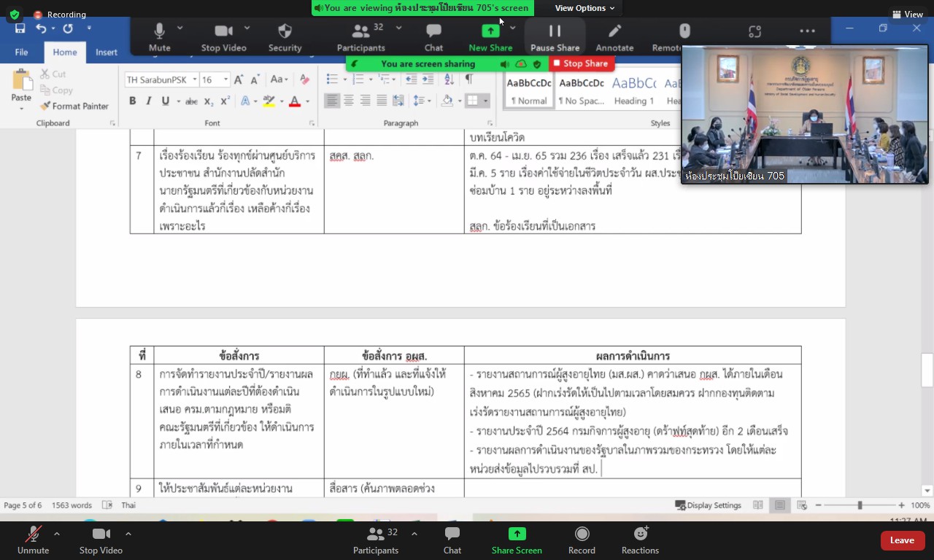Image resolution: width=934 pixels, height=560 pixels.
Task: Click the zoom slider in Word status bar
Action: pyautogui.click(x=860, y=505)
